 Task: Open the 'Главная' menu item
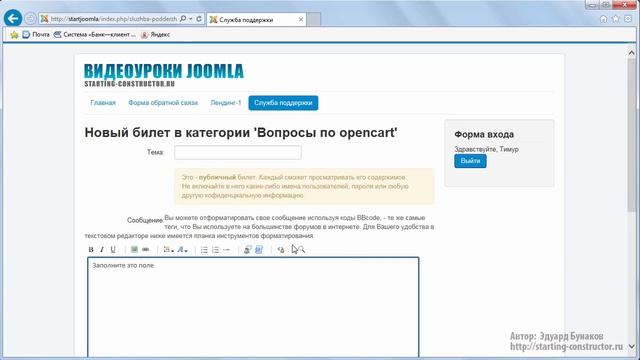pyautogui.click(x=103, y=103)
